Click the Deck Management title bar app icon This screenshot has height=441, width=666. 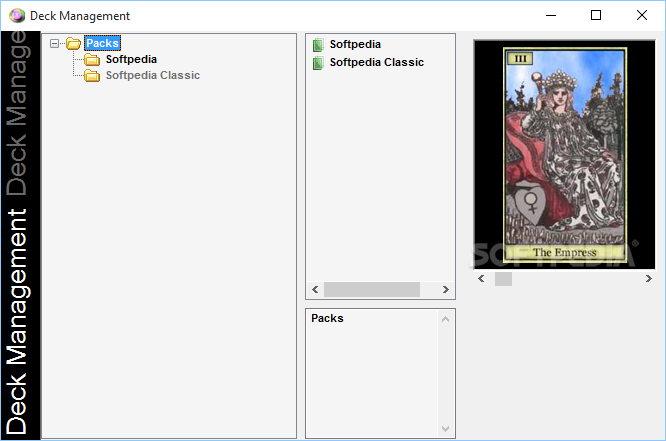17,16
